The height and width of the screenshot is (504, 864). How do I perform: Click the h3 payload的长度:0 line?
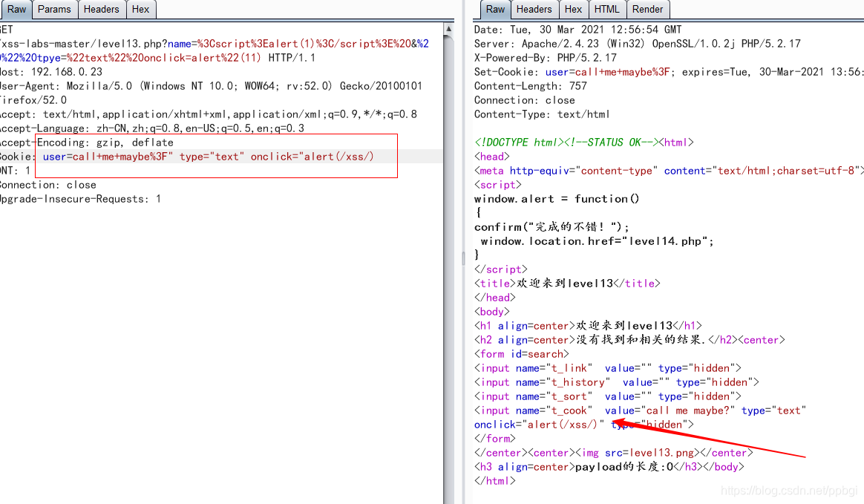pyautogui.click(x=609, y=467)
